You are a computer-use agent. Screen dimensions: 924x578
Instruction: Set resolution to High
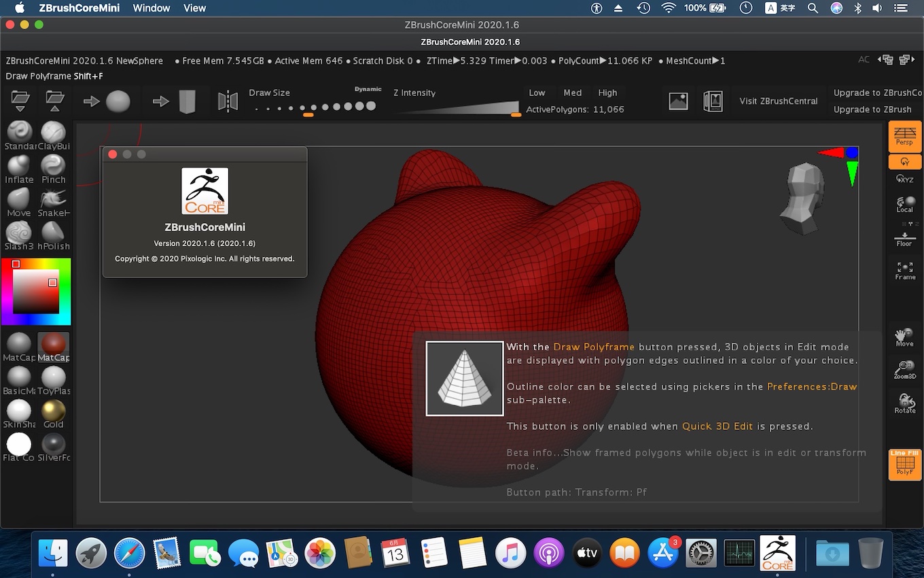pyautogui.click(x=607, y=92)
